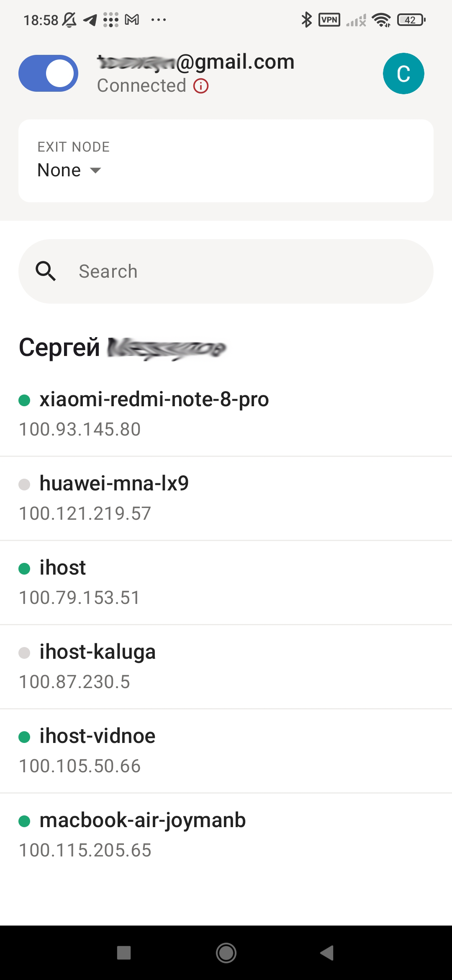Image resolution: width=452 pixels, height=980 pixels.
Task: Tap the VPN status bar icon
Action: [x=329, y=20]
